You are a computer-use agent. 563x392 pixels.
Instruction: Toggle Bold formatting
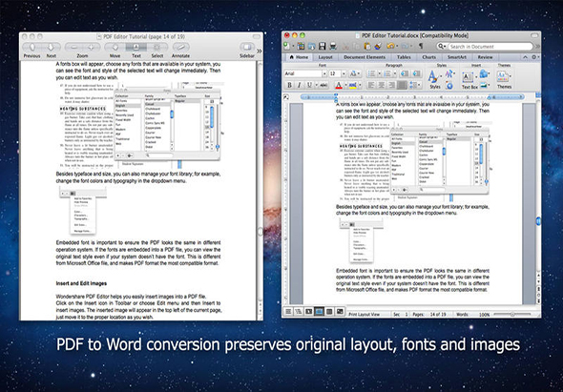click(x=289, y=85)
